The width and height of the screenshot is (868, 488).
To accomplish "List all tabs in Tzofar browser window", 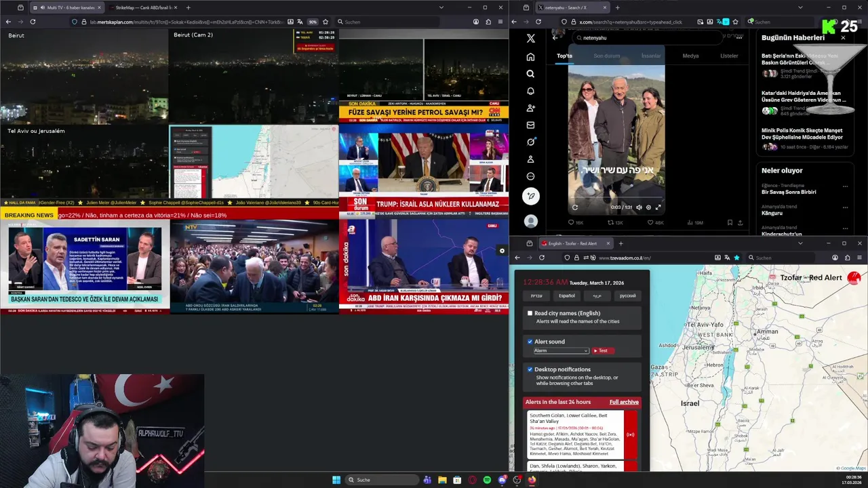I will click(x=800, y=243).
